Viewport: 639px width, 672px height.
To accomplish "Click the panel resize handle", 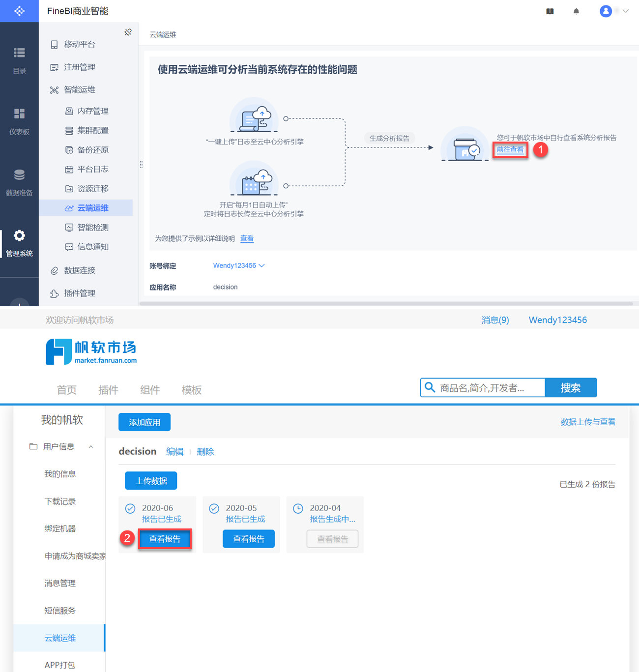I will 141,165.
